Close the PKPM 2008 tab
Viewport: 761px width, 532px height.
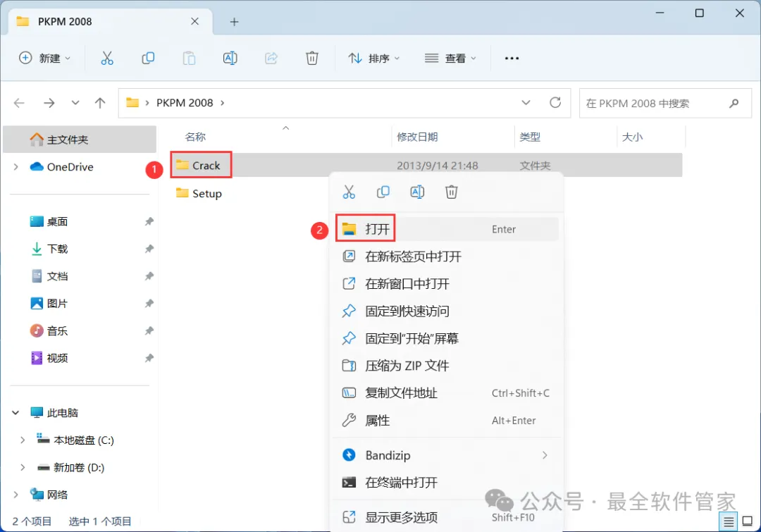click(x=194, y=21)
